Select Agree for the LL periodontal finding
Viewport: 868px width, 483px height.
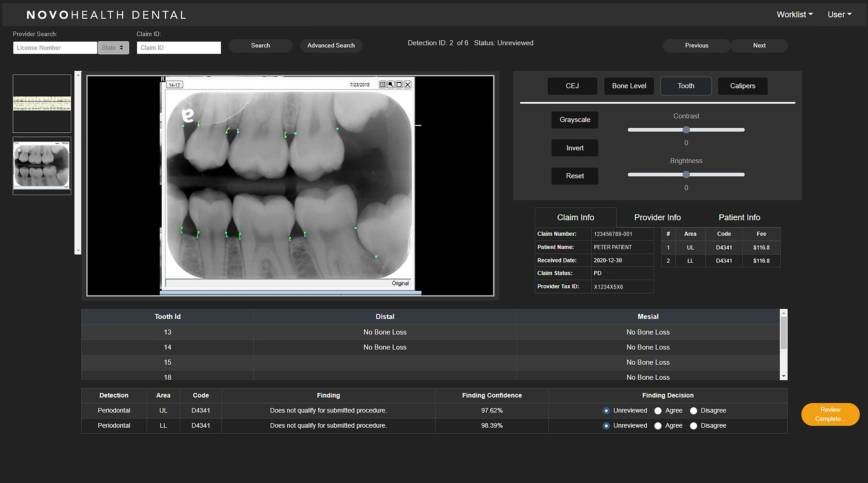(x=658, y=426)
